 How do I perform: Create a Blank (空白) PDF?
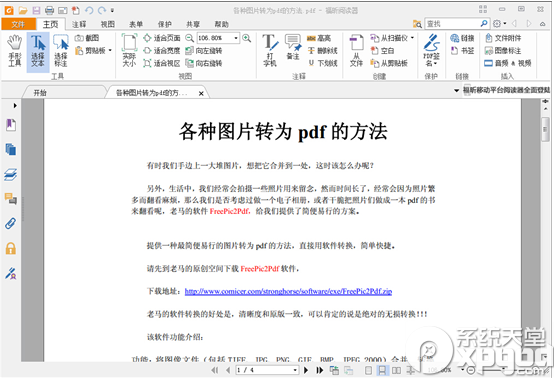point(382,51)
